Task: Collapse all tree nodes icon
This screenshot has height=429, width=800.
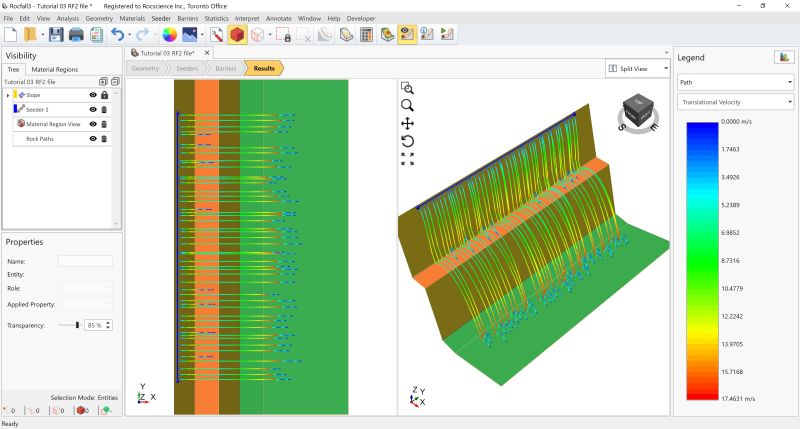Action: point(115,82)
